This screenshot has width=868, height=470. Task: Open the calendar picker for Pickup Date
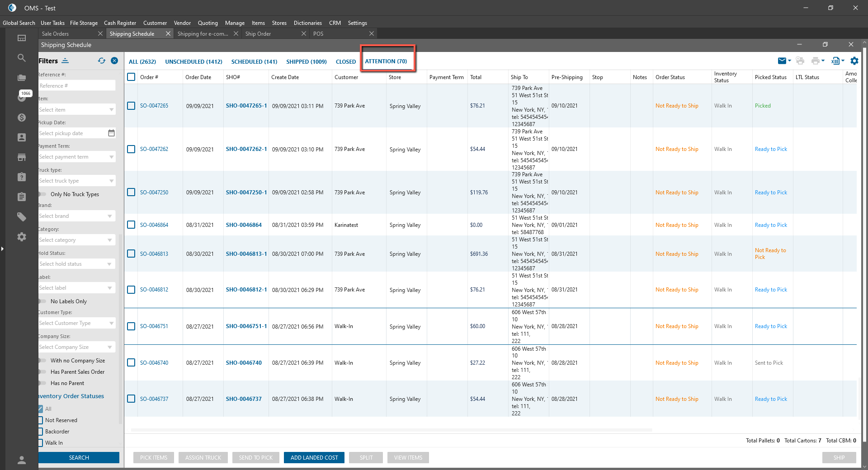111,133
